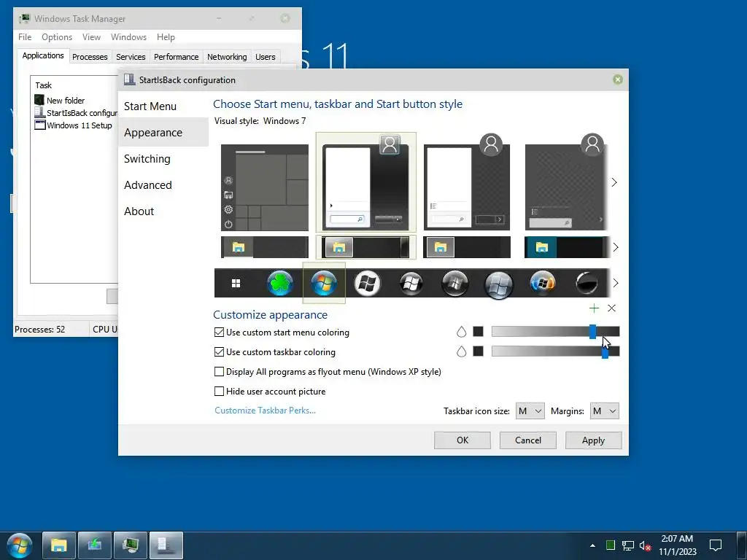
Task: Open the Margins dropdown
Action: point(605,411)
